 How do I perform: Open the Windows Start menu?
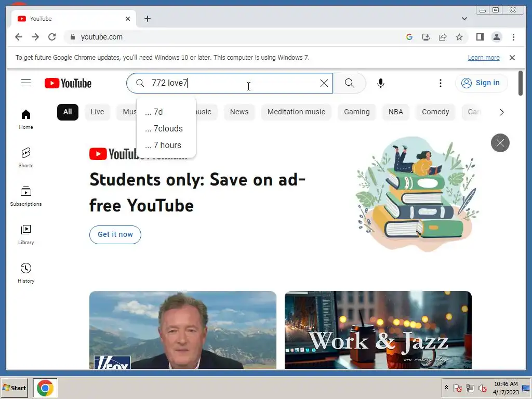[14, 388]
